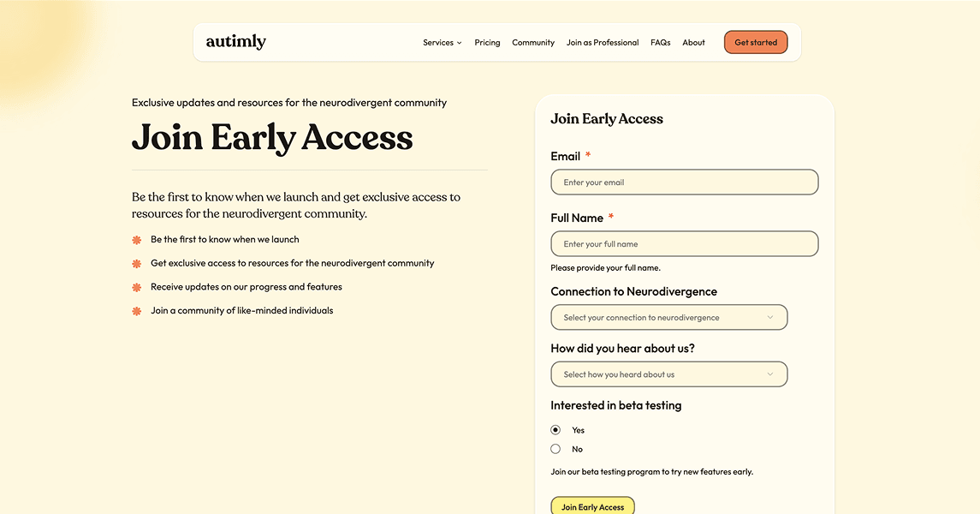Click the asterisk bullet beside 'Join a community'
This screenshot has width=980, height=514.
137,311
